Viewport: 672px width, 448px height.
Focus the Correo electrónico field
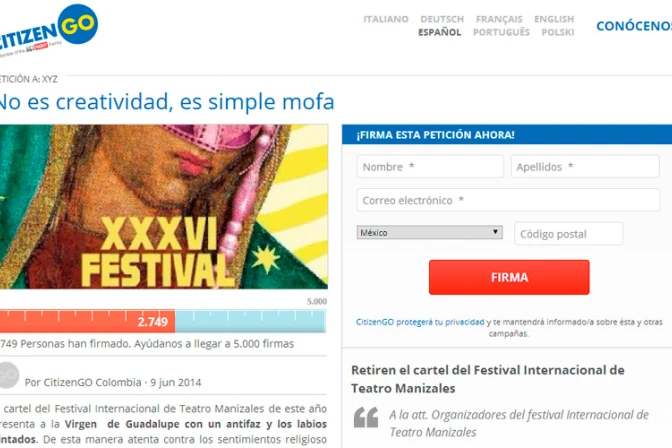(x=508, y=200)
